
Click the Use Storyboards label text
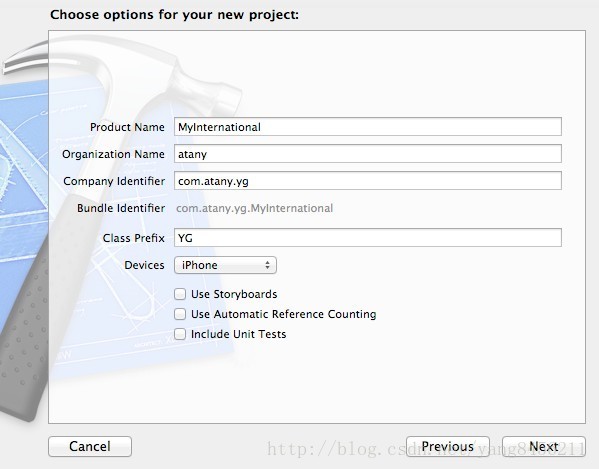[x=234, y=294]
